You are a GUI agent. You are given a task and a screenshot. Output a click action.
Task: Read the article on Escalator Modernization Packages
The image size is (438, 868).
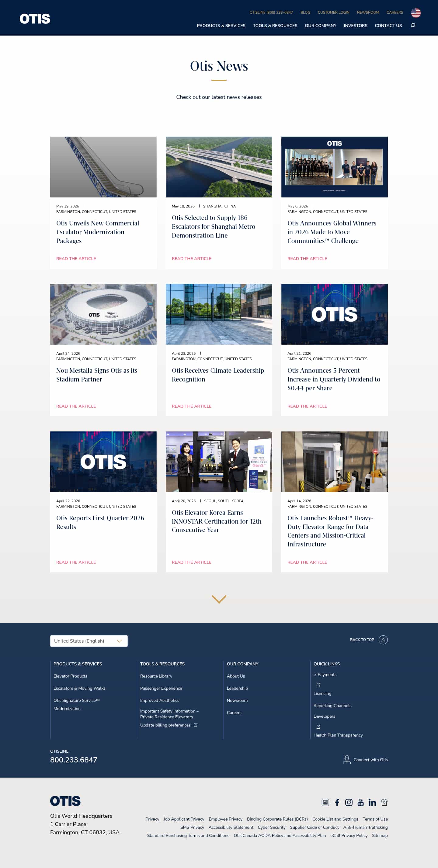coord(76,259)
